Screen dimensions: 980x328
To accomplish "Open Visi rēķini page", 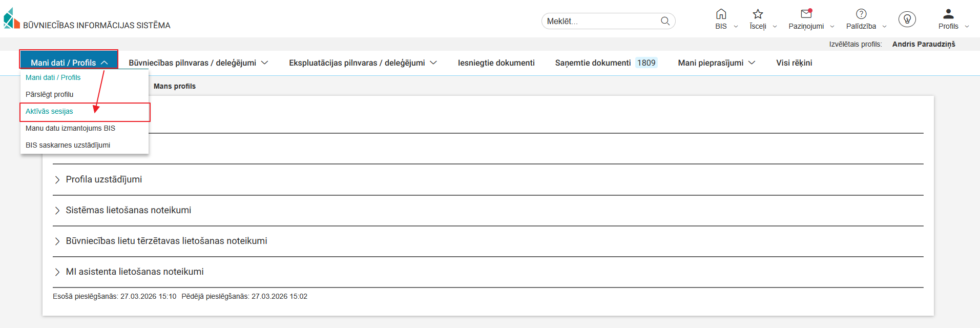I will tap(794, 63).
